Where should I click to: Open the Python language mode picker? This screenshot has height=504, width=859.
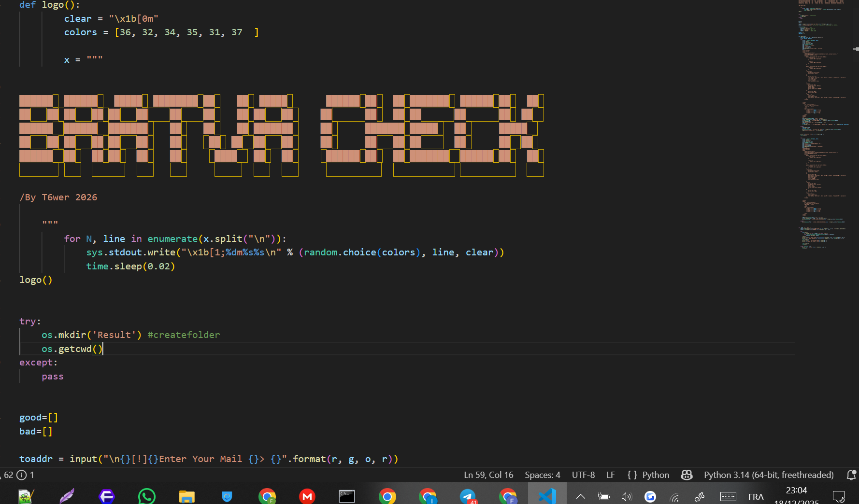pyautogui.click(x=647, y=475)
